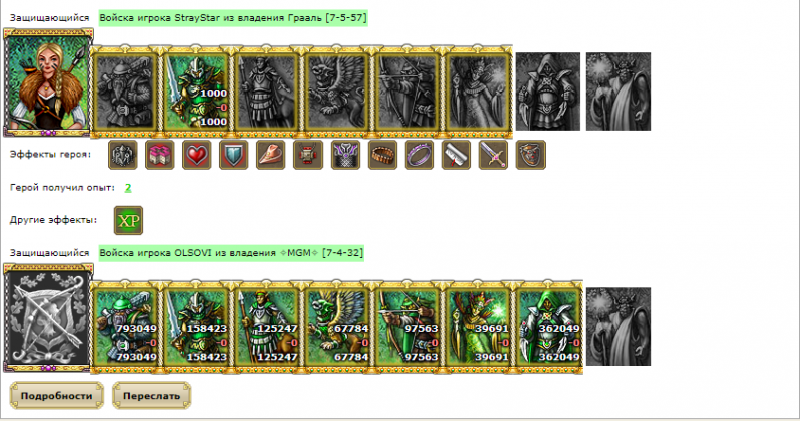Select the red amulet effect icon
800x421 pixels.
coord(308,155)
